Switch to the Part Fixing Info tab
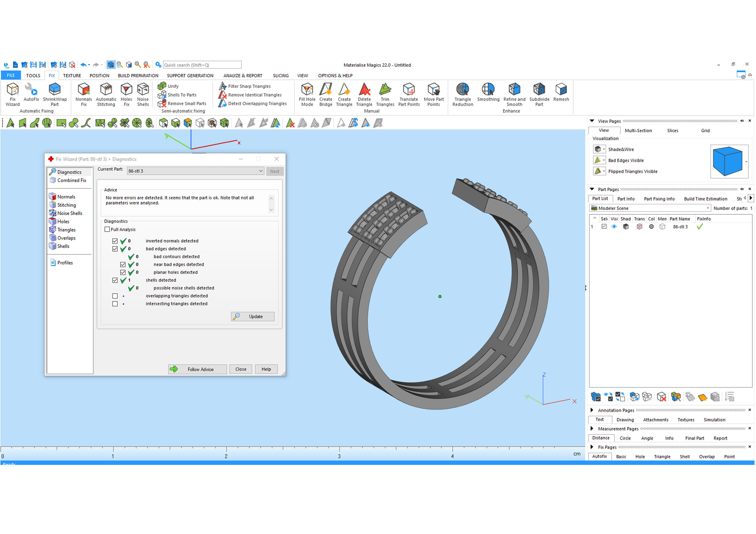The width and height of the screenshot is (756, 534). [659, 199]
